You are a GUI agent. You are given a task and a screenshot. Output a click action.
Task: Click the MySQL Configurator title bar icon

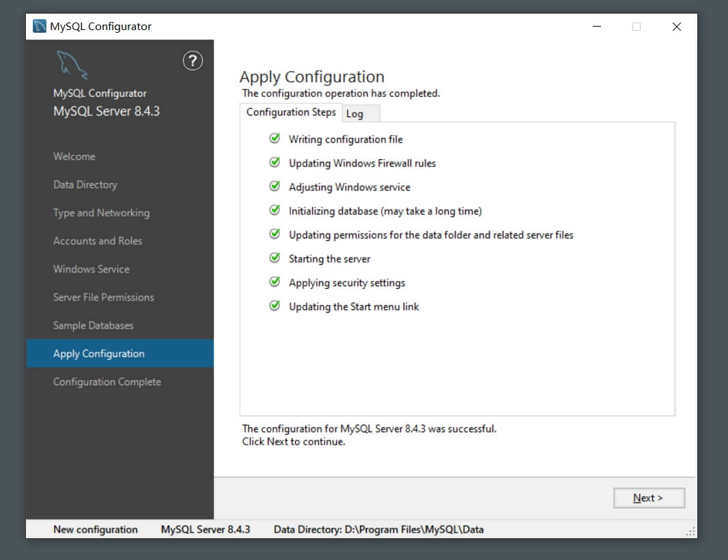tap(40, 26)
